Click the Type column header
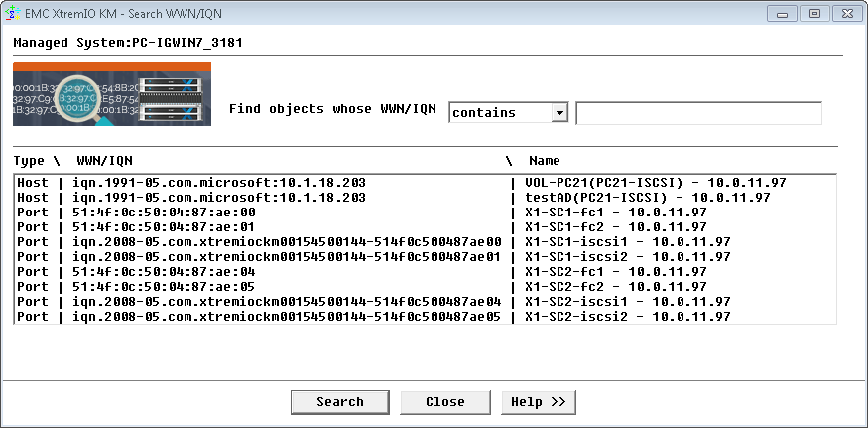Screen dimensions: 868x428 pos(29,161)
